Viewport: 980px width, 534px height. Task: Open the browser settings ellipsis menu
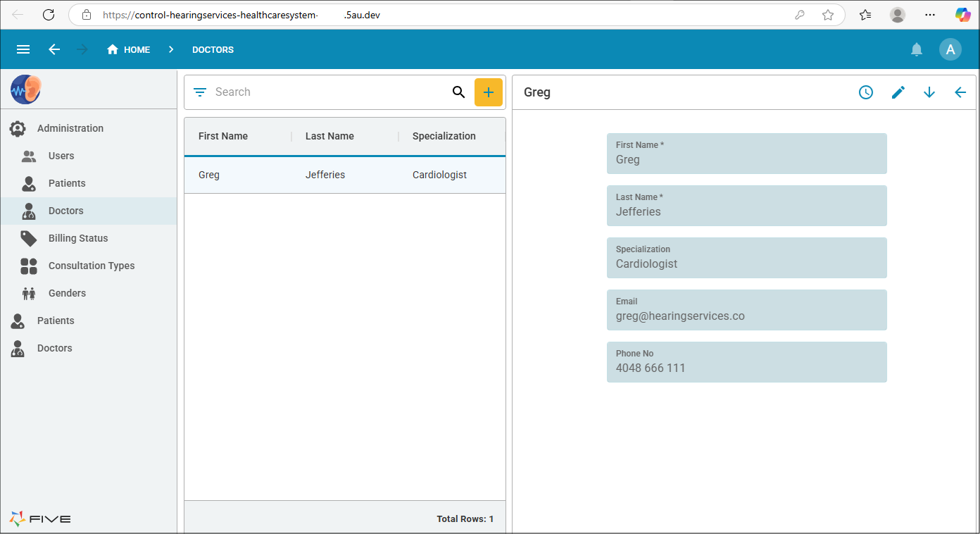(930, 15)
